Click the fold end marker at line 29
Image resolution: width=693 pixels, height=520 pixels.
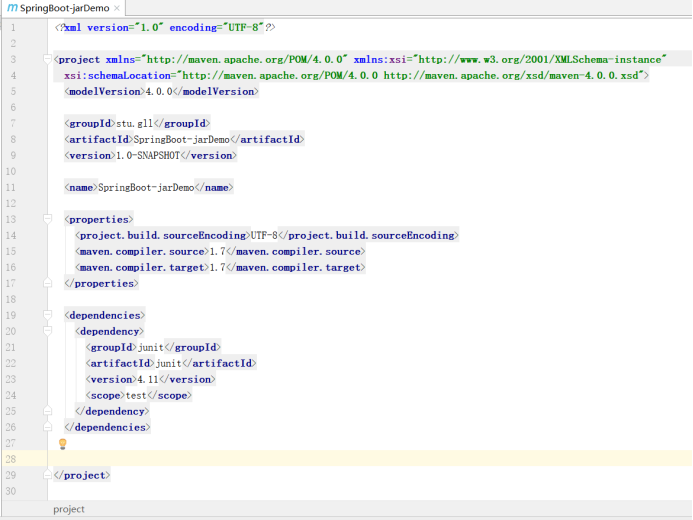pyautogui.click(x=47, y=475)
